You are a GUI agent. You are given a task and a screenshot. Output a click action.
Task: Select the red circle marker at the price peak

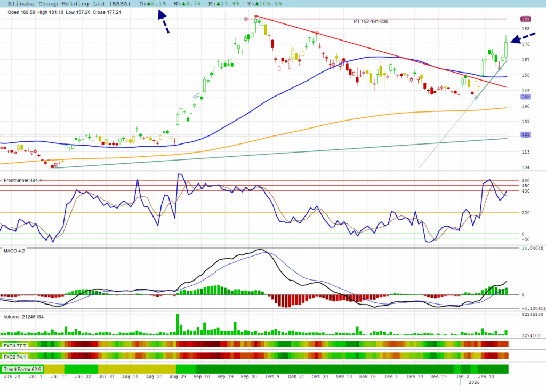tap(246, 19)
